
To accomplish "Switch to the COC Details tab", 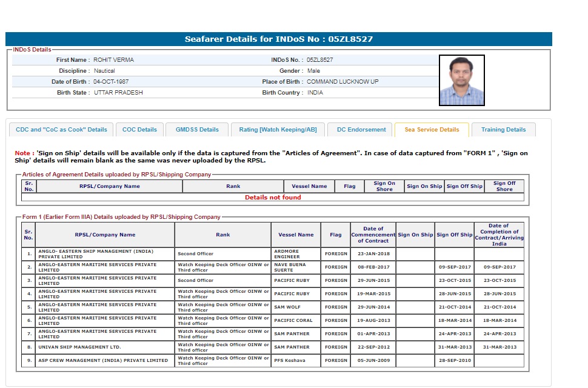I will point(139,130).
